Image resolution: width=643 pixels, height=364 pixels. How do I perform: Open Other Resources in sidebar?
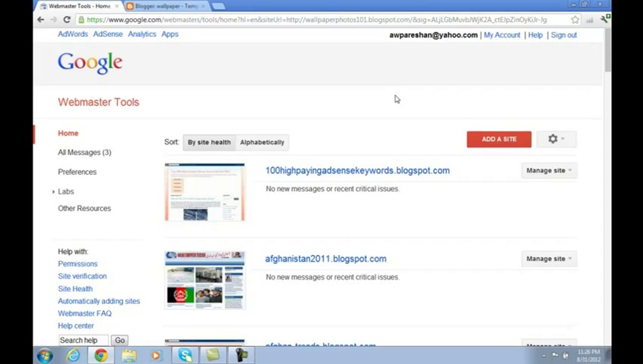click(84, 208)
